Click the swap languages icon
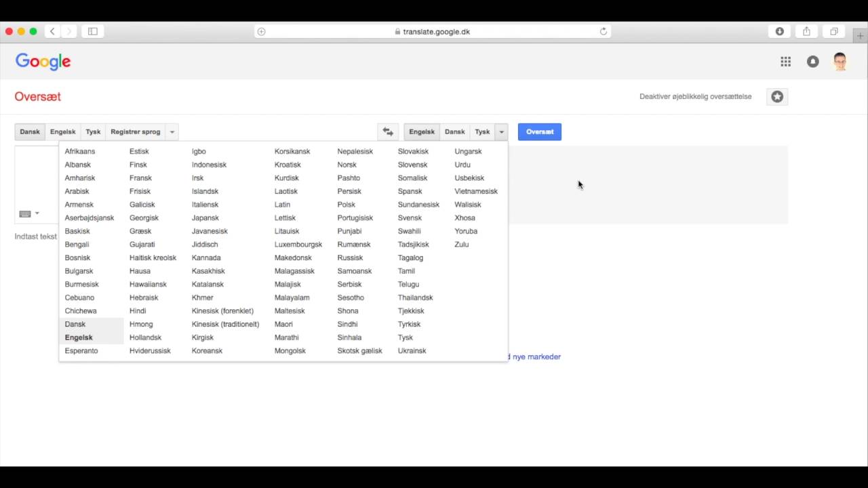 pyautogui.click(x=388, y=131)
